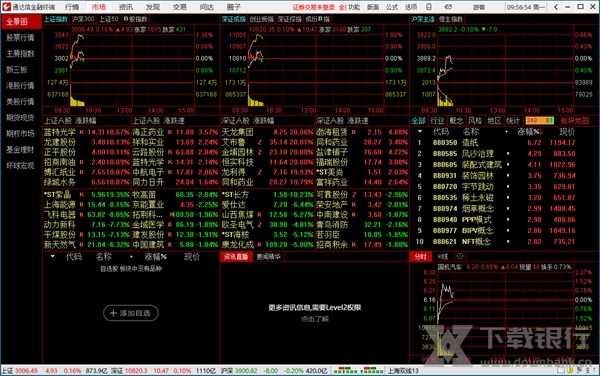Click the clock icon beside K线 tab
Image resolution: width=600 pixels, height=376 pixels.
pyautogui.click(x=460, y=256)
